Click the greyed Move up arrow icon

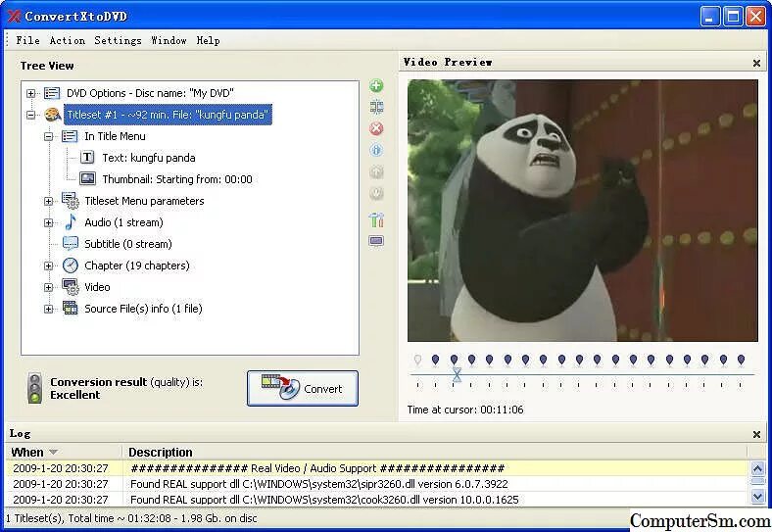click(x=376, y=171)
